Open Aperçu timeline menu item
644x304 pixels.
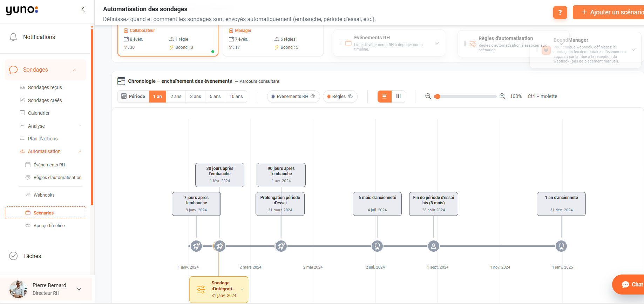click(x=49, y=226)
